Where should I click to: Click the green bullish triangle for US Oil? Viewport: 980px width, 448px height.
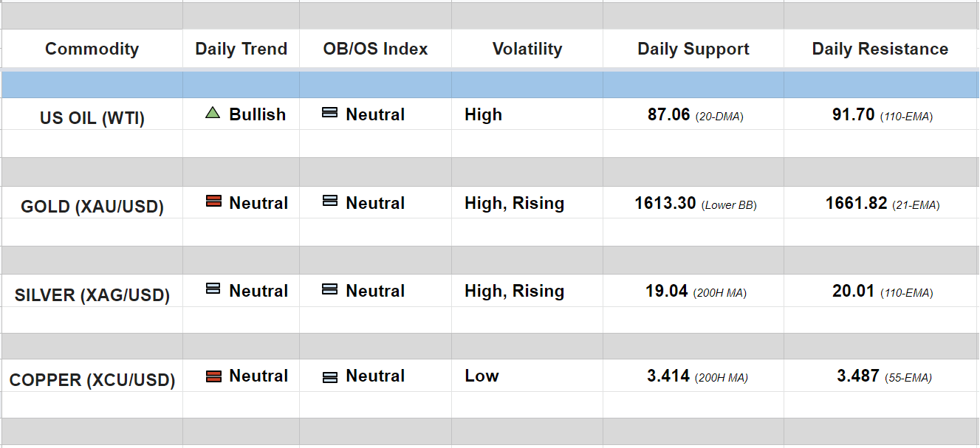pyautogui.click(x=213, y=113)
